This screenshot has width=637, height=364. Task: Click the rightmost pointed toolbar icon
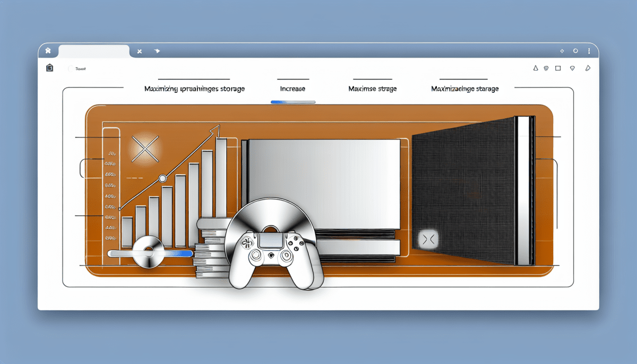[588, 68]
